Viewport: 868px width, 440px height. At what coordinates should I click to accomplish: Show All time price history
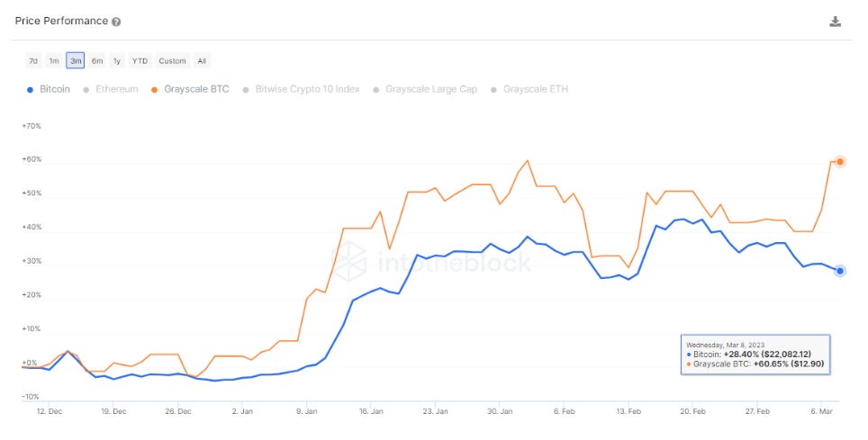(202, 61)
